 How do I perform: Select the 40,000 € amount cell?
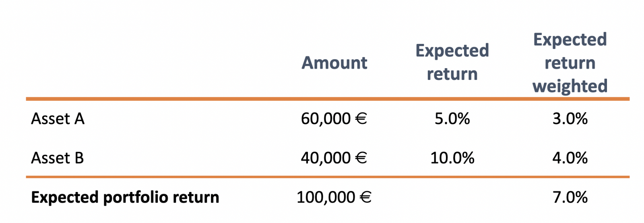[x=334, y=158]
